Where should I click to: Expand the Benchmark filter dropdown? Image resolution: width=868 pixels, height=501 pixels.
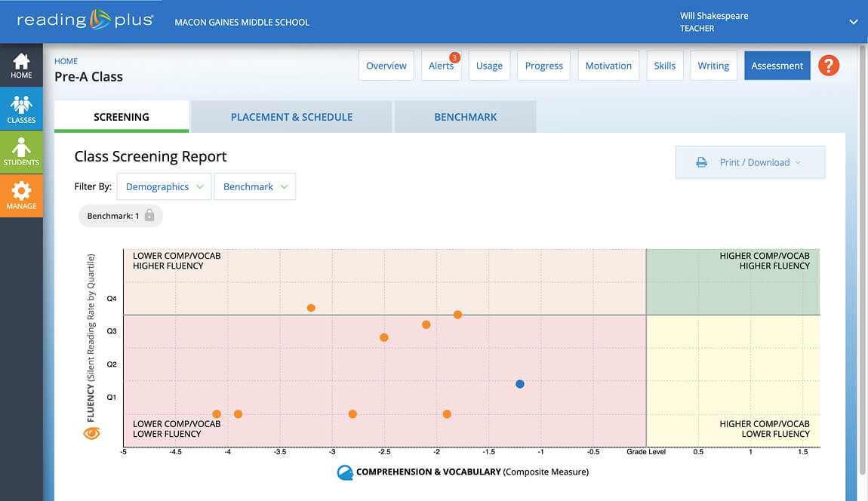(254, 187)
